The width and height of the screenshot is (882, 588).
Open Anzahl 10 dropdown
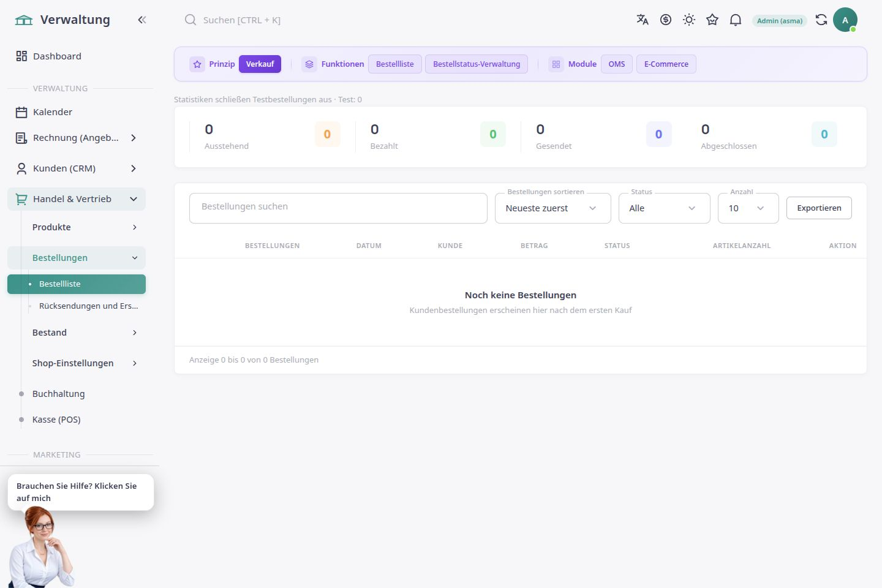tap(748, 208)
